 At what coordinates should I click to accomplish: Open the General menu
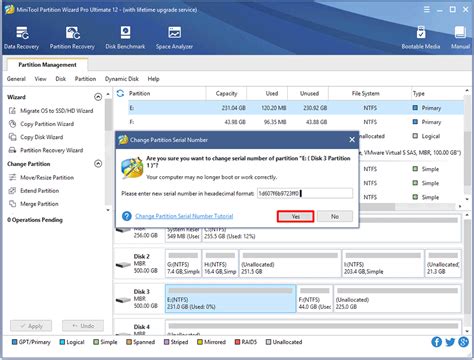coord(16,79)
